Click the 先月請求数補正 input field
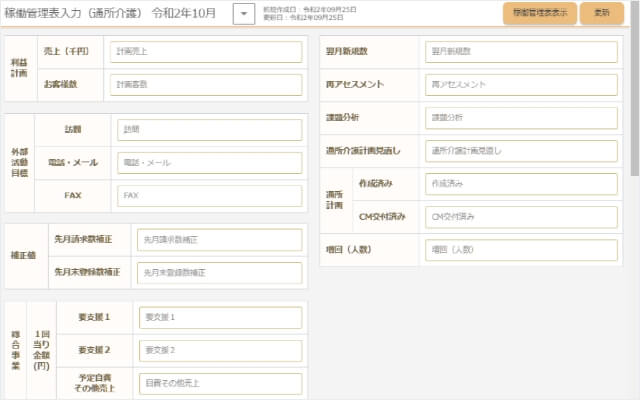This screenshot has height=400, width=640. 220,240
